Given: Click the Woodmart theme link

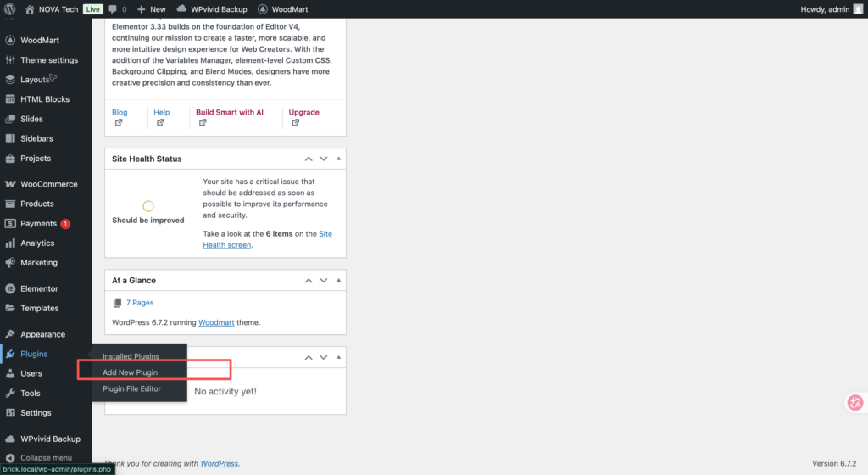Looking at the screenshot, I should tap(216, 322).
